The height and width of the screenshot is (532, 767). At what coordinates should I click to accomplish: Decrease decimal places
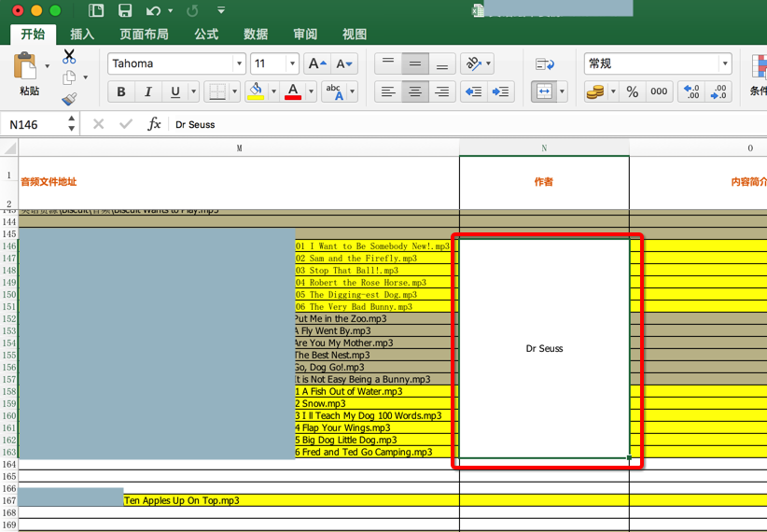[718, 91]
